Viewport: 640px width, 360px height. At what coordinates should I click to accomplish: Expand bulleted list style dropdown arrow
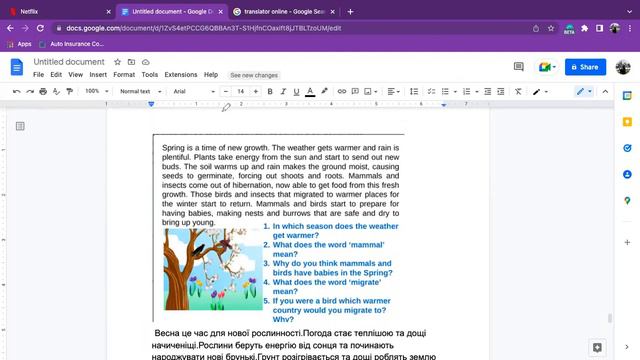click(455, 91)
